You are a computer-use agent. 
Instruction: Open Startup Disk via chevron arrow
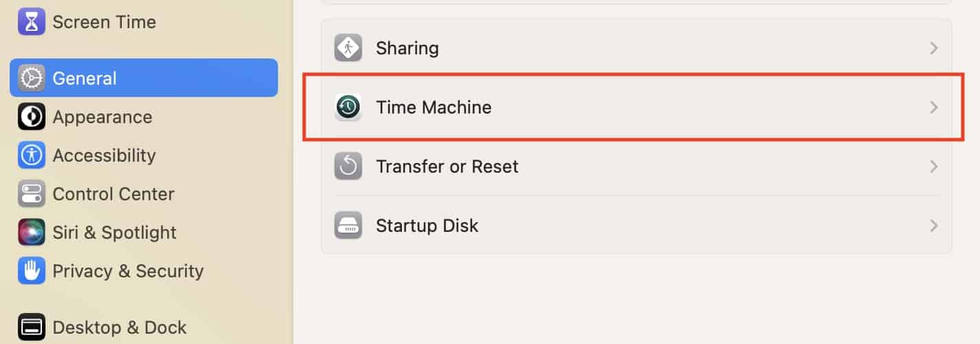(x=933, y=226)
